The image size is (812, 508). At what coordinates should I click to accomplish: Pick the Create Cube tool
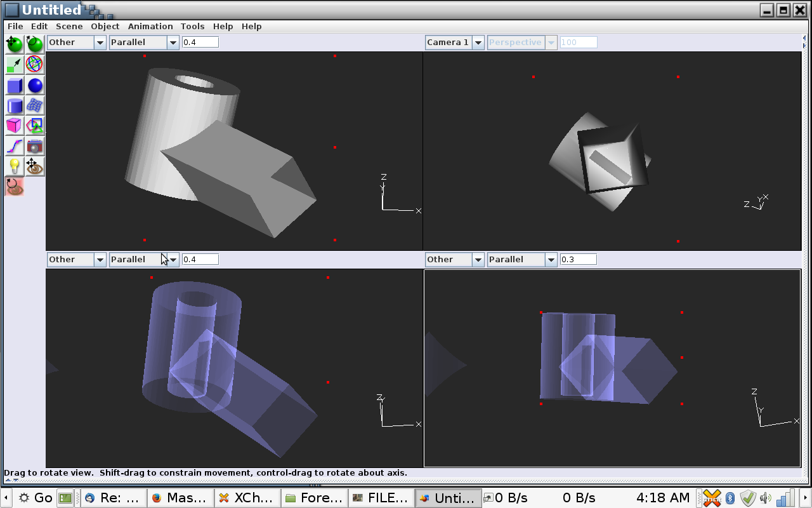point(15,85)
